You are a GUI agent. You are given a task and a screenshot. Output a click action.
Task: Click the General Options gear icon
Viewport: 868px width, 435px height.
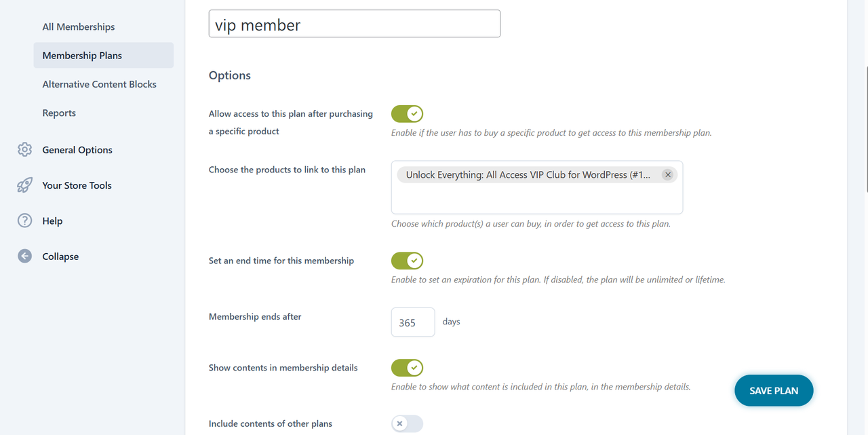pyautogui.click(x=25, y=150)
